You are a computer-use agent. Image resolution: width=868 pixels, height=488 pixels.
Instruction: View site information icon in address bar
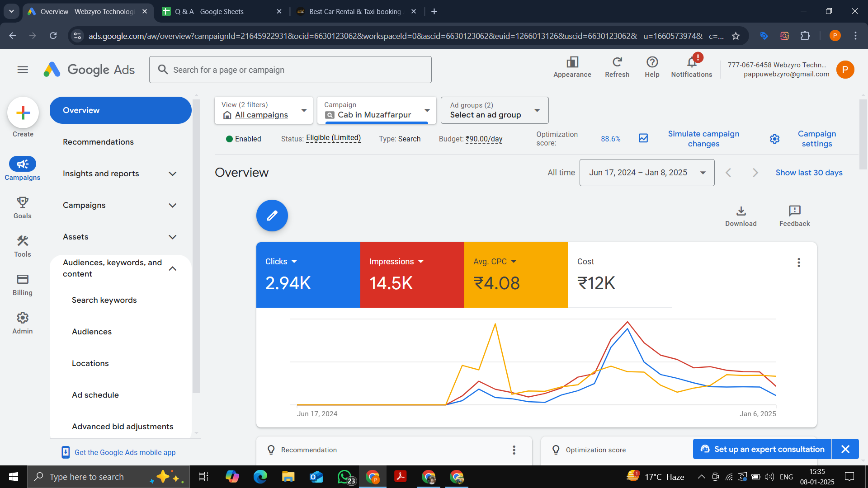(x=78, y=36)
